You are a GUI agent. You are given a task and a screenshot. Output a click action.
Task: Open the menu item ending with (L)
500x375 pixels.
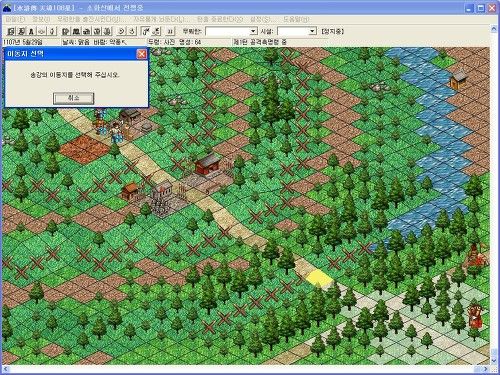[161, 19]
